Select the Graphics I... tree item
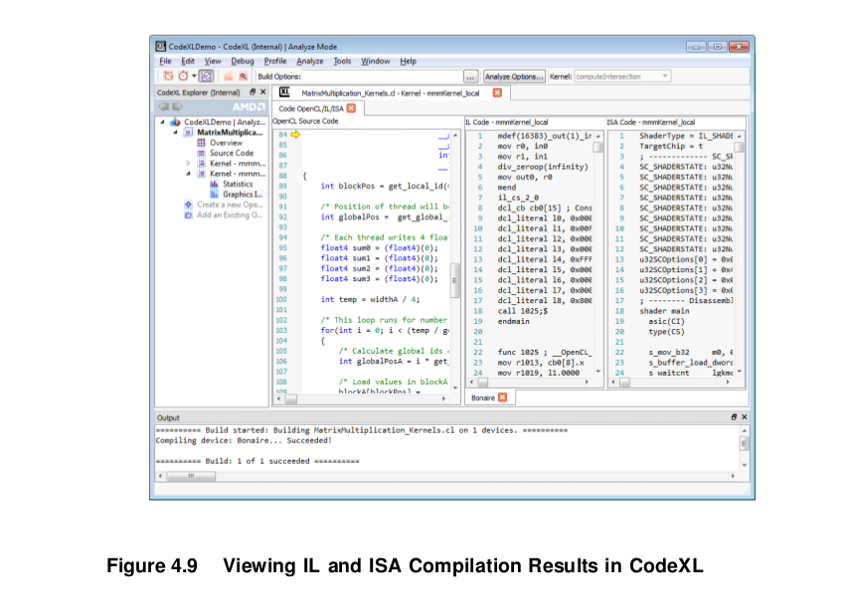This screenshot has height=616, width=852. tap(243, 195)
